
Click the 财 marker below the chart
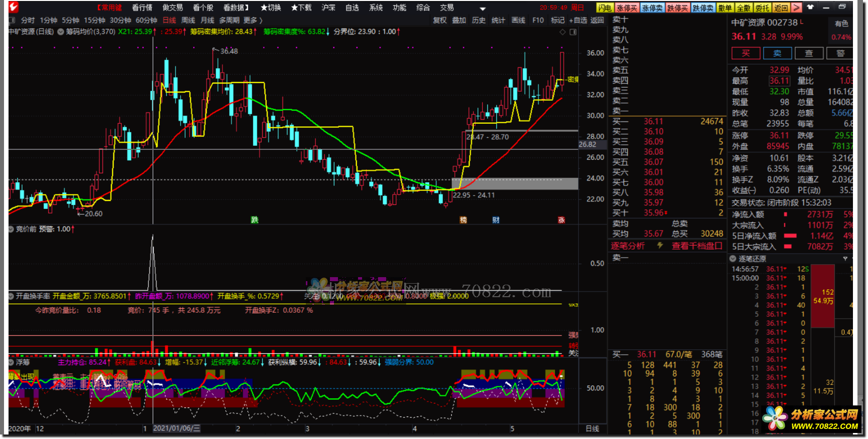coord(495,220)
